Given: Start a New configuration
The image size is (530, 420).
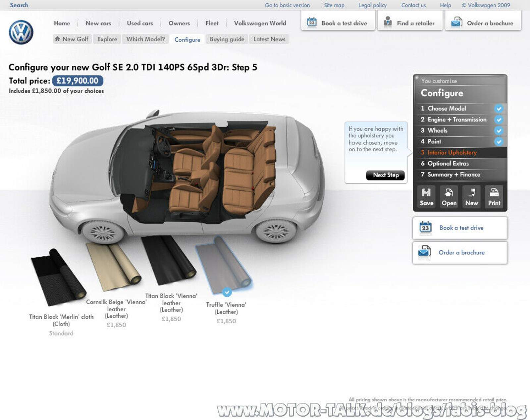Looking at the screenshot, I should (471, 197).
